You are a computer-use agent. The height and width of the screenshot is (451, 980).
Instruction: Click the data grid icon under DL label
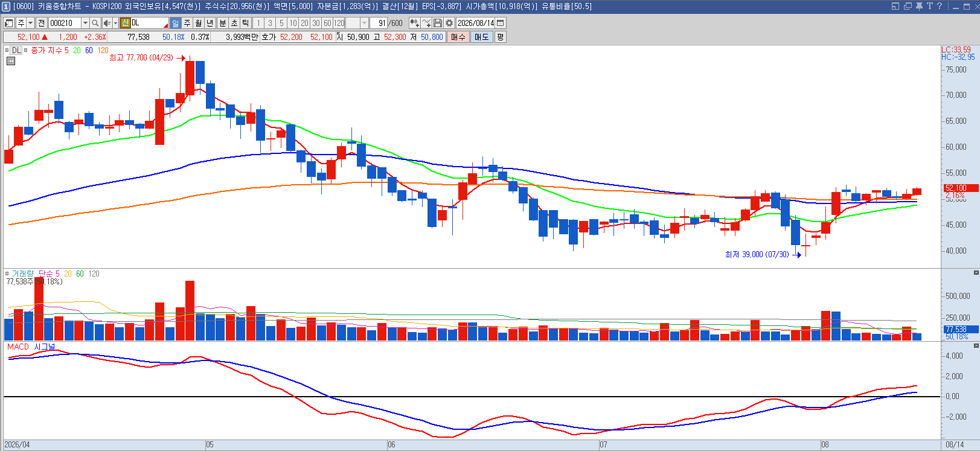[11, 60]
